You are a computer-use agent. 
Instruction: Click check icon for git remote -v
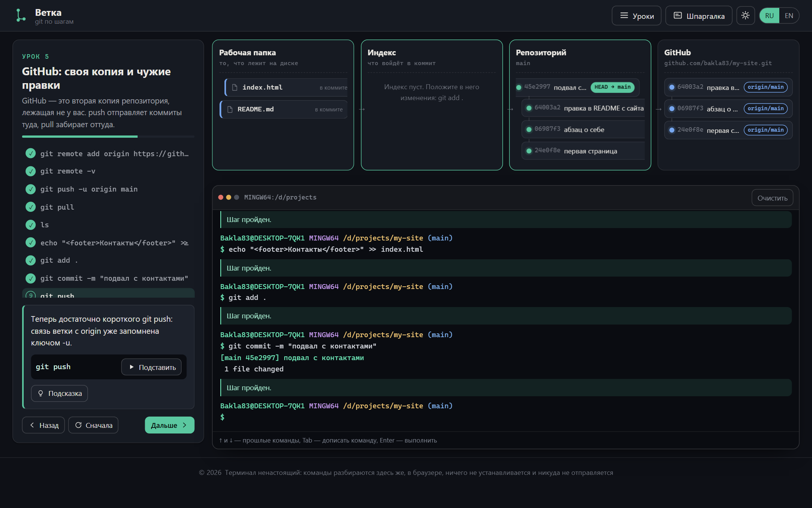click(x=30, y=171)
